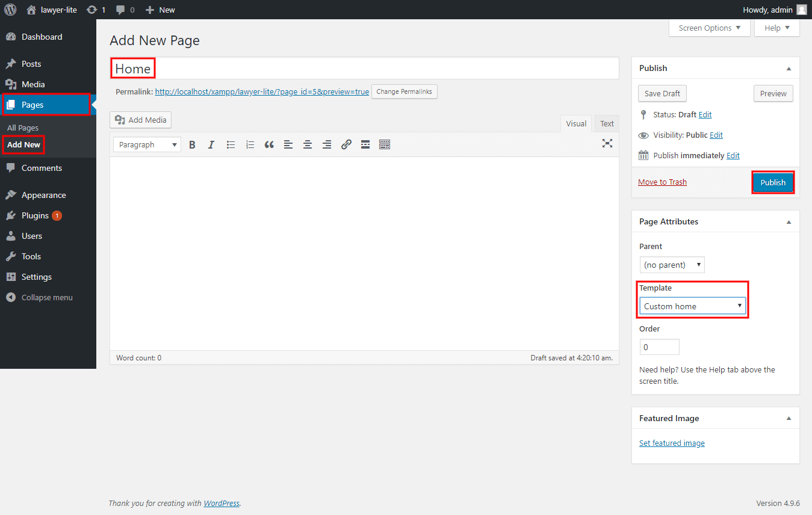This screenshot has width=812, height=515.
Task: Toggle the editor toolbar kitchen sink
Action: coord(385,144)
